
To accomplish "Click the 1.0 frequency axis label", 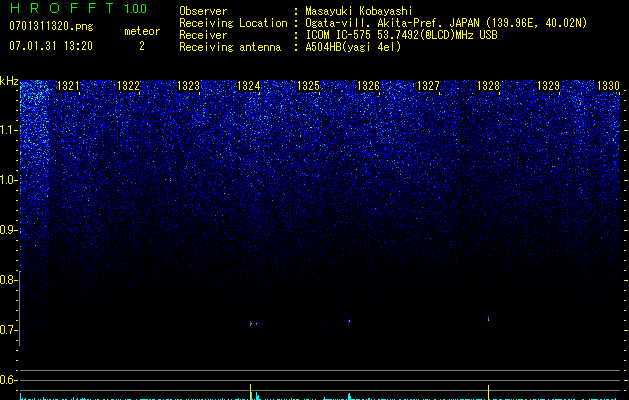I will 8,180.
